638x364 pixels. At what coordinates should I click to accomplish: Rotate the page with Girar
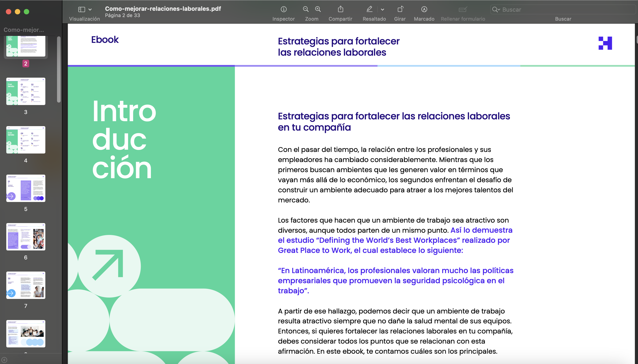coord(400,9)
